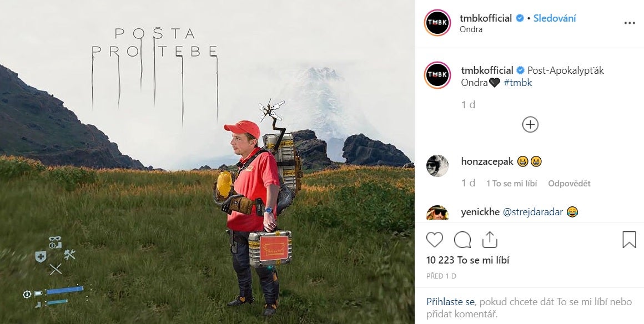
Task: Click the Pošta pro tebe post image
Action: pyautogui.click(x=207, y=162)
